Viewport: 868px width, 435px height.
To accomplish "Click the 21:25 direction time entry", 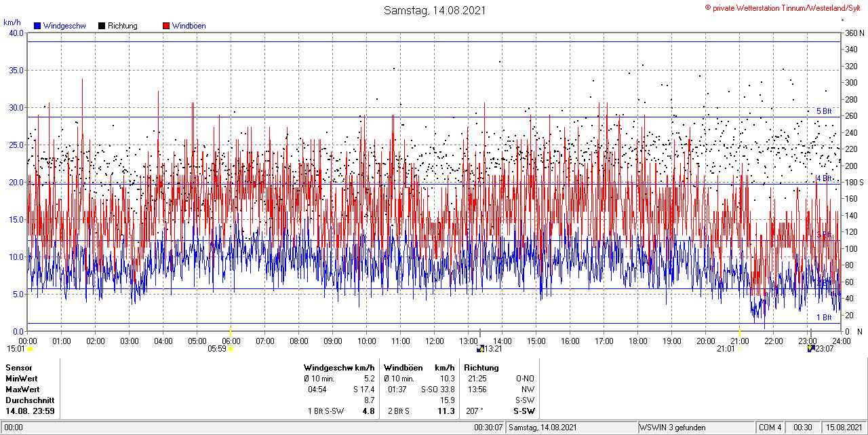I will pos(477,379).
